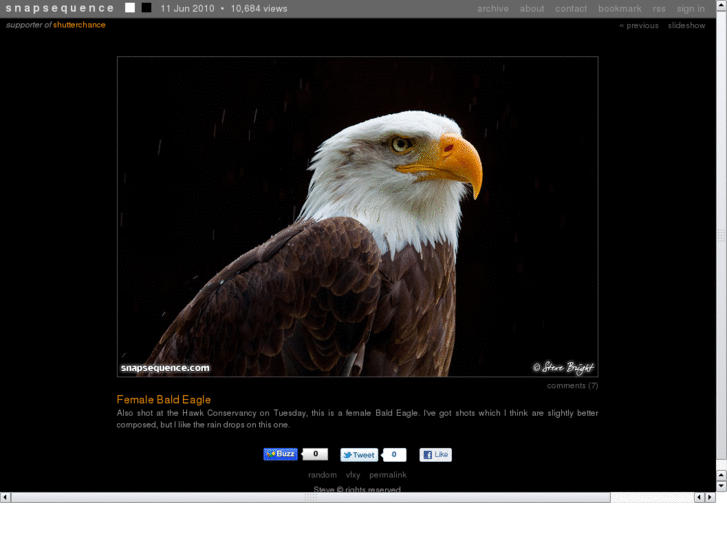Click the 11 Jun 2010 date text
The width and height of the screenshot is (727, 545).
tap(187, 9)
